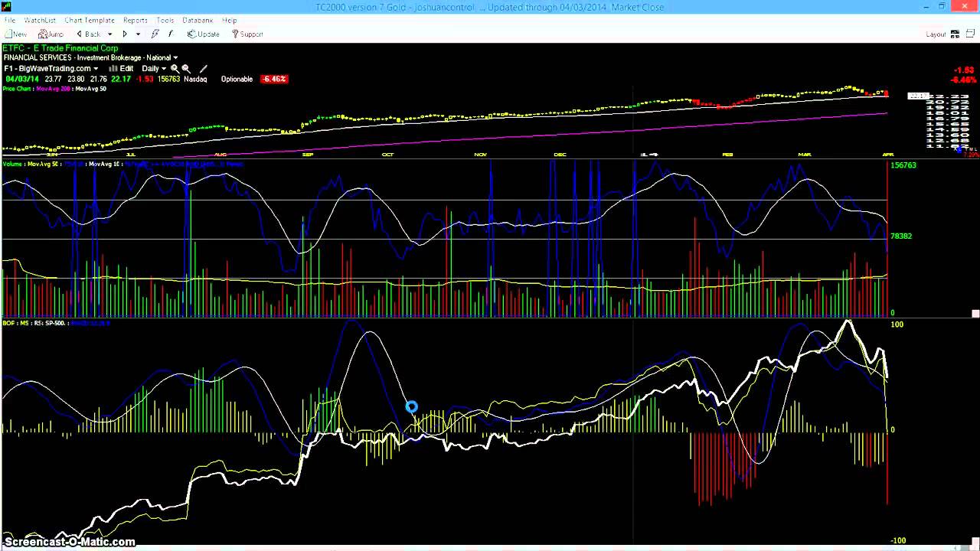The image size is (980, 551).
Task: Click the layout grid icon
Action: 955,34
